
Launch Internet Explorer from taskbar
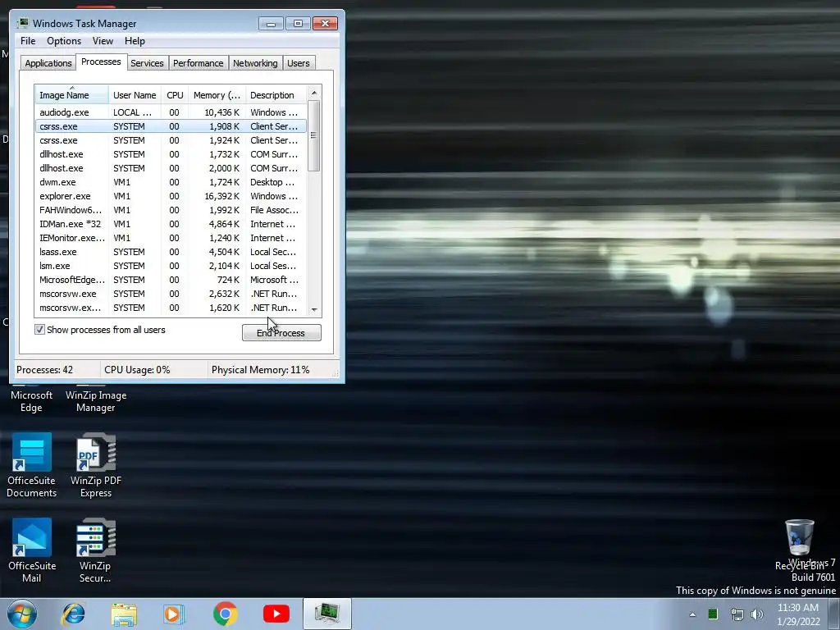pos(73,614)
